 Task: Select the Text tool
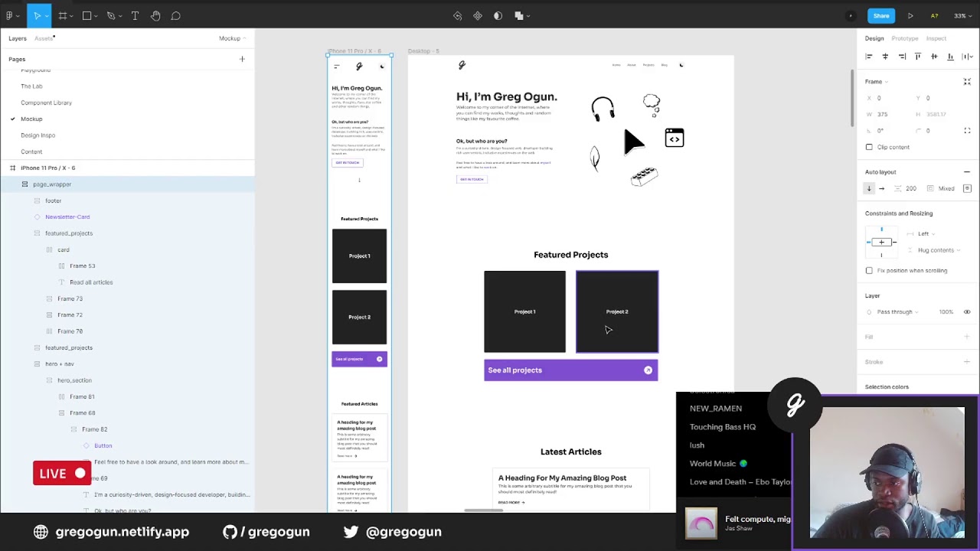coord(135,15)
